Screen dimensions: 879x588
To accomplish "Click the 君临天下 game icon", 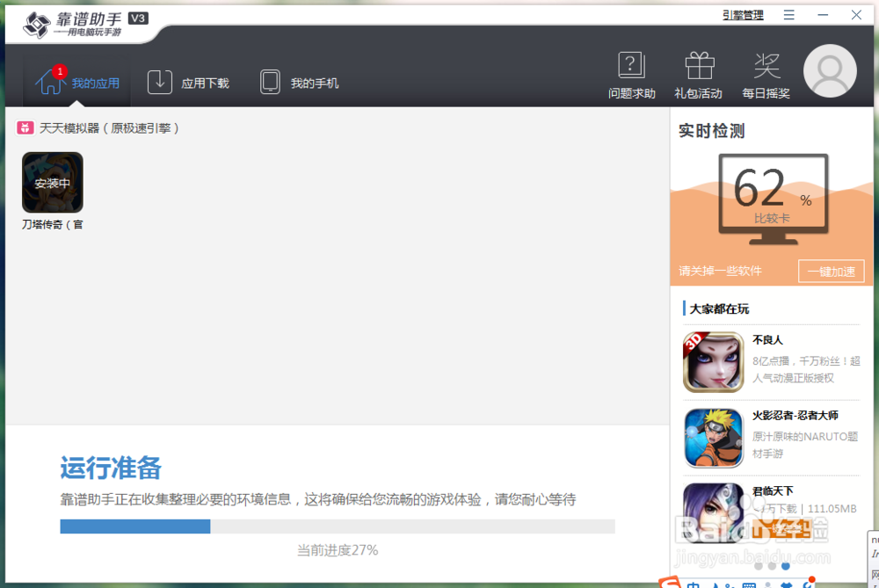I will [713, 513].
